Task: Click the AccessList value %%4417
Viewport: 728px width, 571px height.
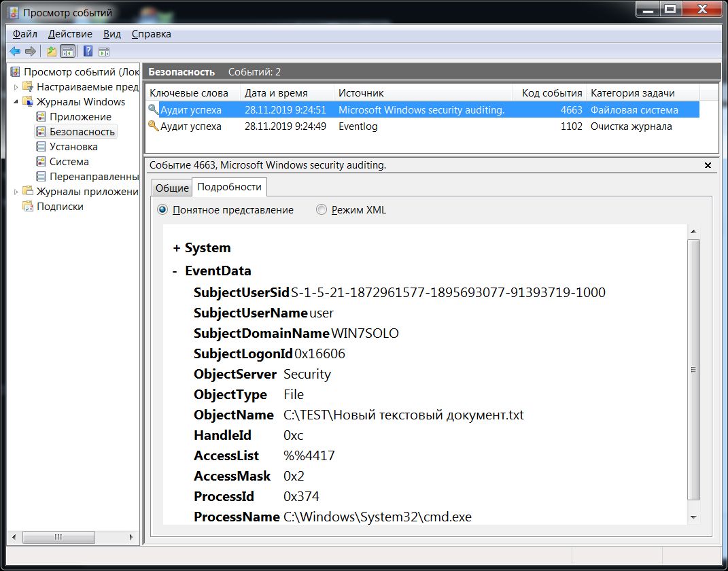Action: 309,455
